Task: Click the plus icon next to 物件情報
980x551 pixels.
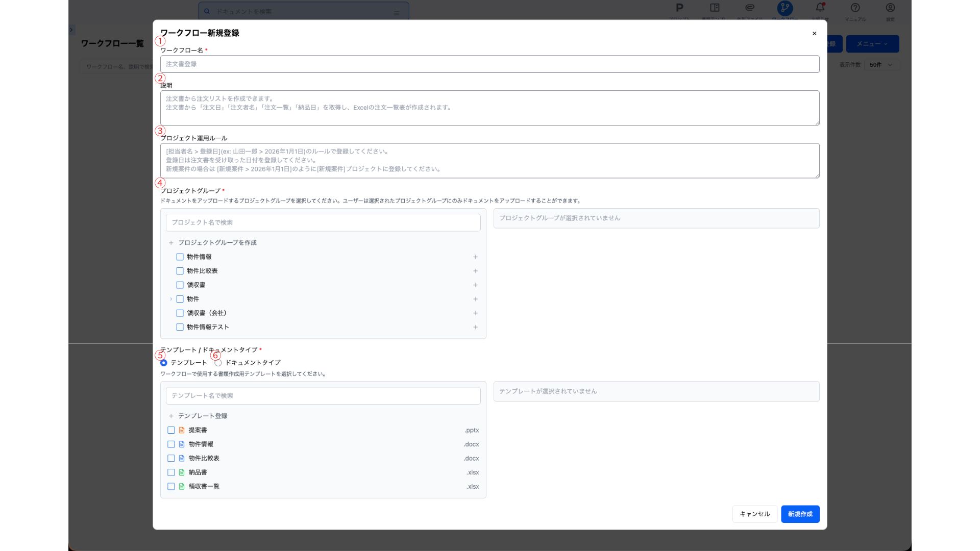Action: tap(475, 257)
